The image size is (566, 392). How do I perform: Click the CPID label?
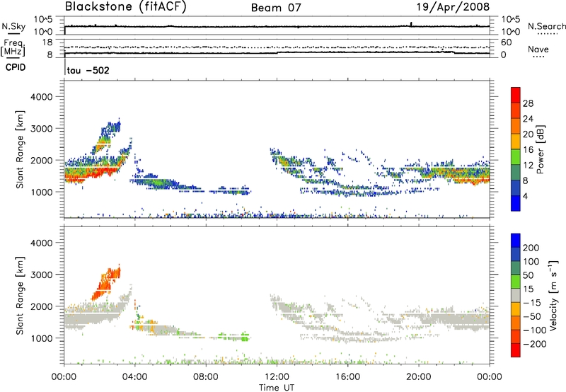(x=15, y=67)
